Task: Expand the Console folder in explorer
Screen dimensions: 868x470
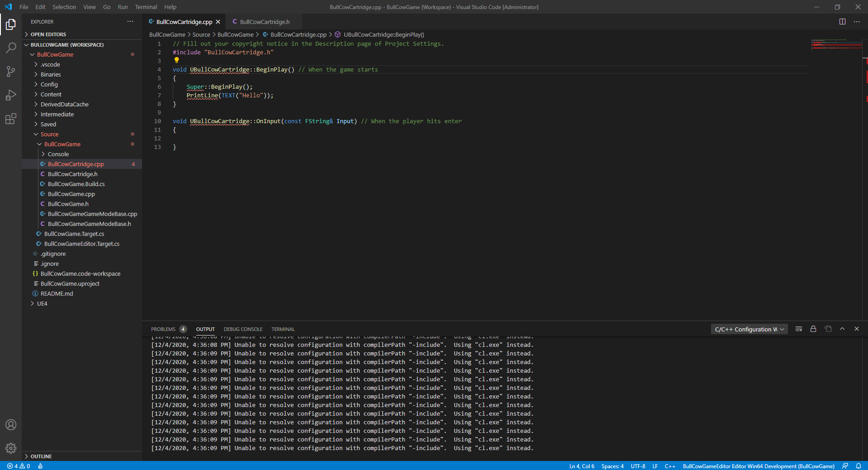Action: [58, 154]
